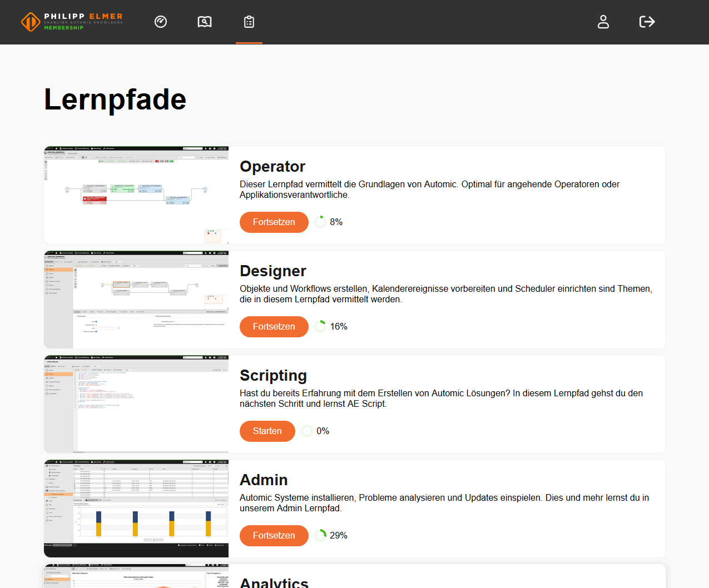The width and height of the screenshot is (709, 588).
Task: Open the Operator heading
Action: 272,167
